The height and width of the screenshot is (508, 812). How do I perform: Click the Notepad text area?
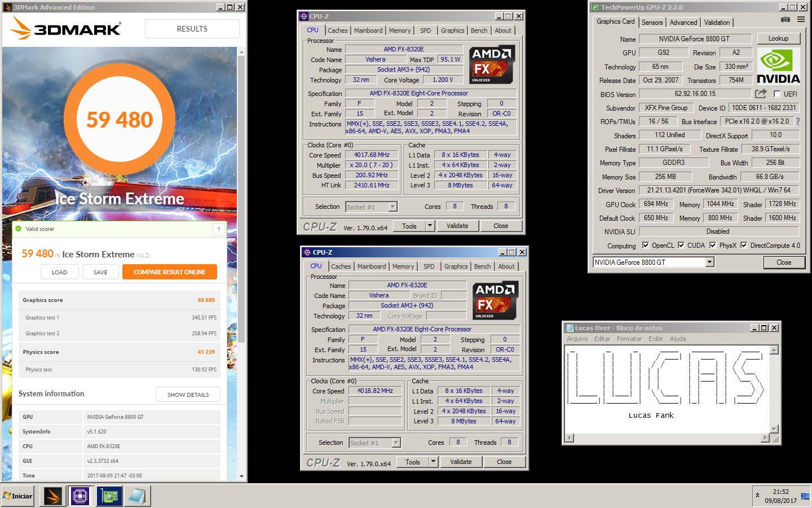pos(668,389)
